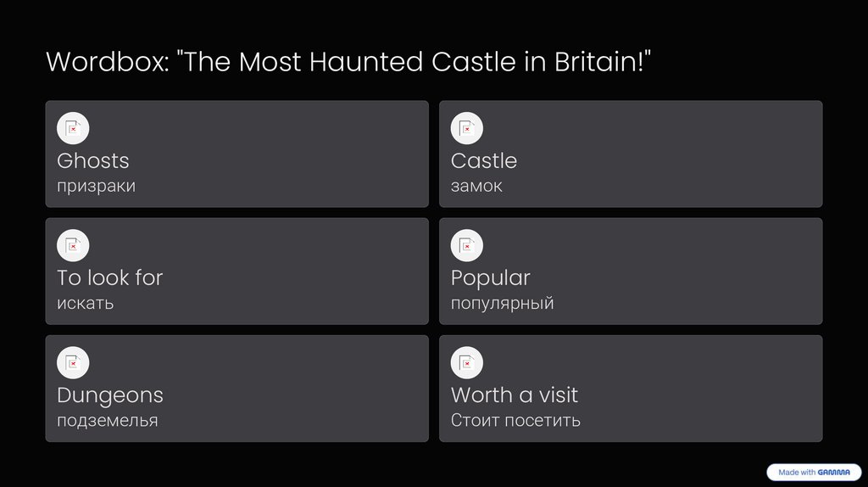The height and width of the screenshot is (487, 868).
Task: Click the Russian translation призраки
Action: click(96, 186)
